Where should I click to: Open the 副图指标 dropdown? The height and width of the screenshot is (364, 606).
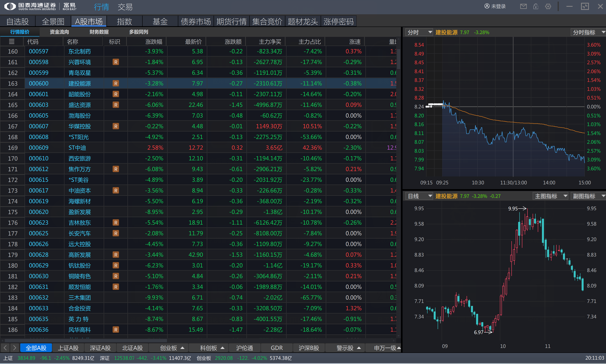click(588, 196)
